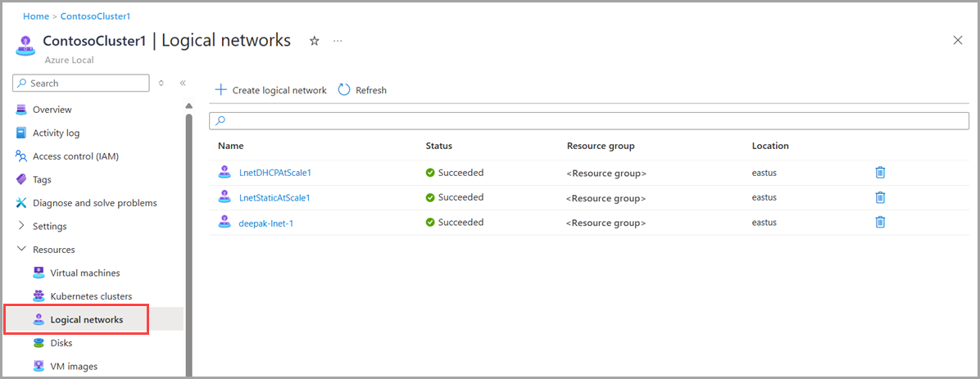
Task: Delete the deepak-lnet-1 network row
Action: (880, 222)
